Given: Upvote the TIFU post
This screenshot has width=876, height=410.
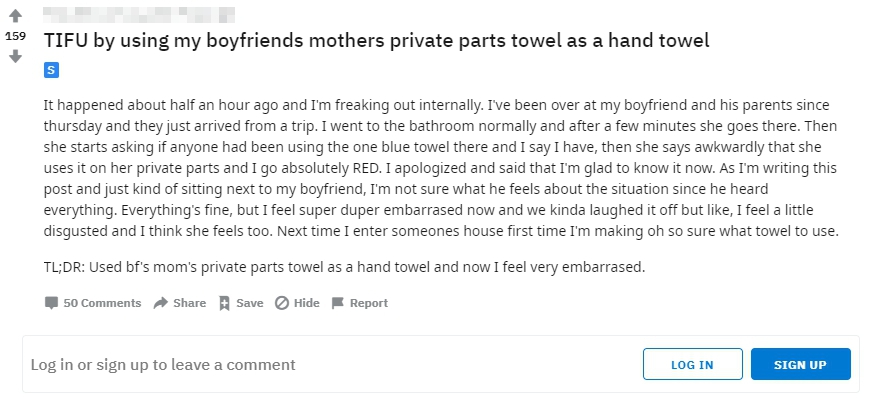Looking at the screenshot, I should click(x=15, y=17).
